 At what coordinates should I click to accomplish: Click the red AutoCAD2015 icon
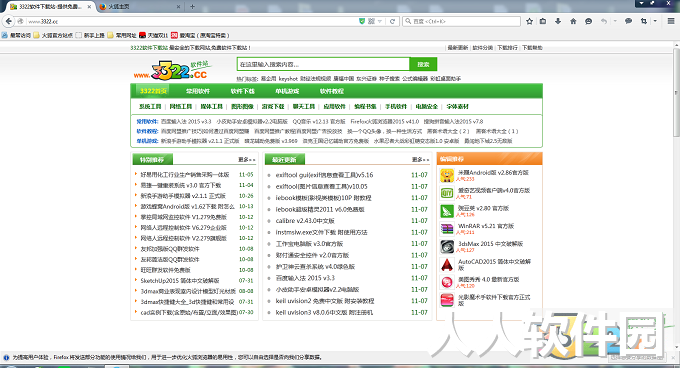(x=447, y=264)
